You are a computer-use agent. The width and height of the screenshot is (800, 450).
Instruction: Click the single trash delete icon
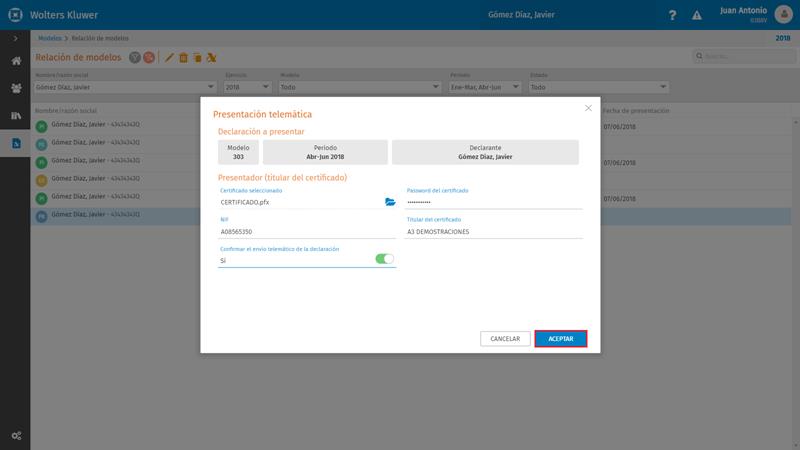click(x=184, y=58)
